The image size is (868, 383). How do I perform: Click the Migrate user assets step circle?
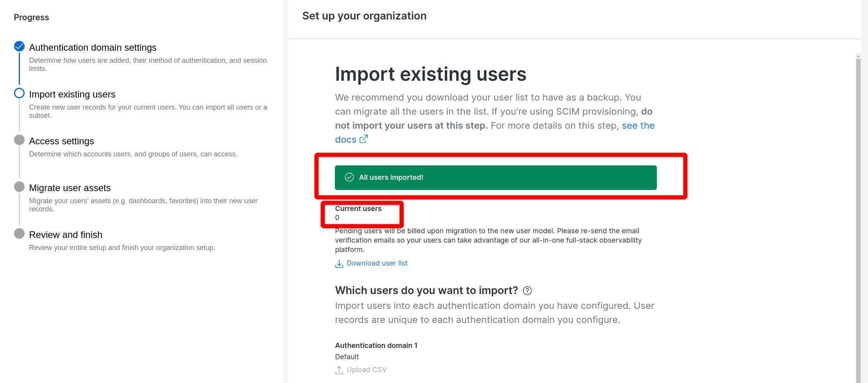pos(19,187)
